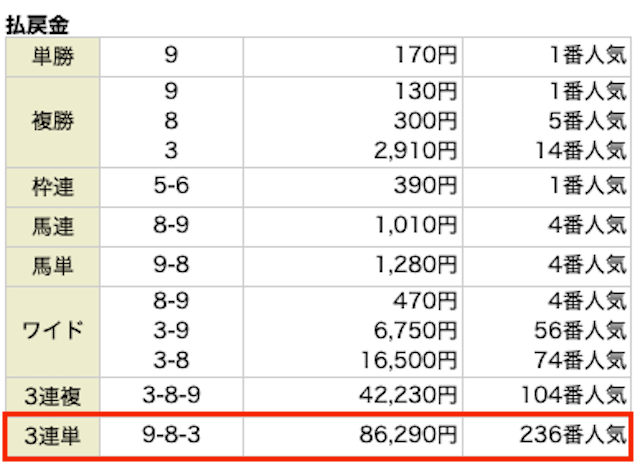The height and width of the screenshot is (464, 640).
Task: Click the 3-8-9 combination
Action: (171, 395)
